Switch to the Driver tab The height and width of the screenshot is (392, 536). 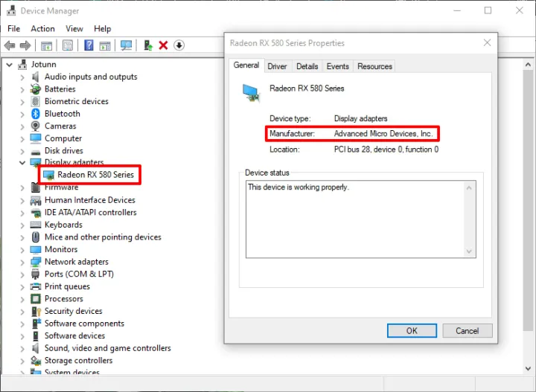point(277,66)
